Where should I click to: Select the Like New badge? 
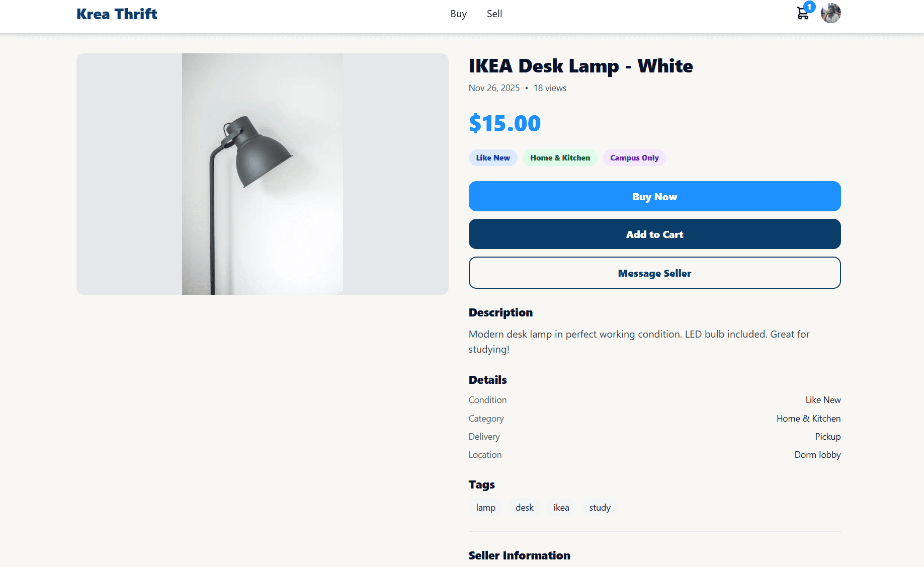click(x=492, y=157)
